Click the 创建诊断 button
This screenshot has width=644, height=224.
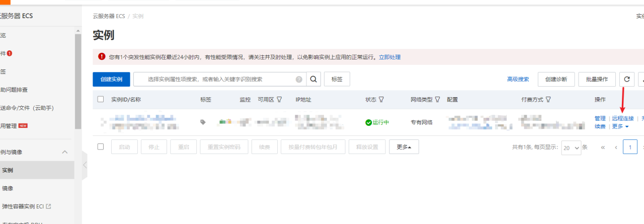pos(556,80)
